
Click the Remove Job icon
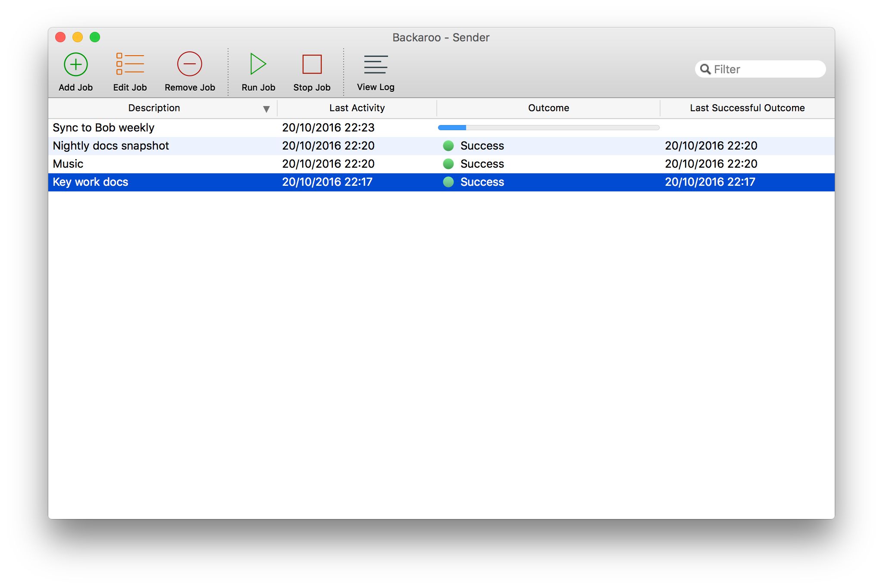[x=189, y=64]
